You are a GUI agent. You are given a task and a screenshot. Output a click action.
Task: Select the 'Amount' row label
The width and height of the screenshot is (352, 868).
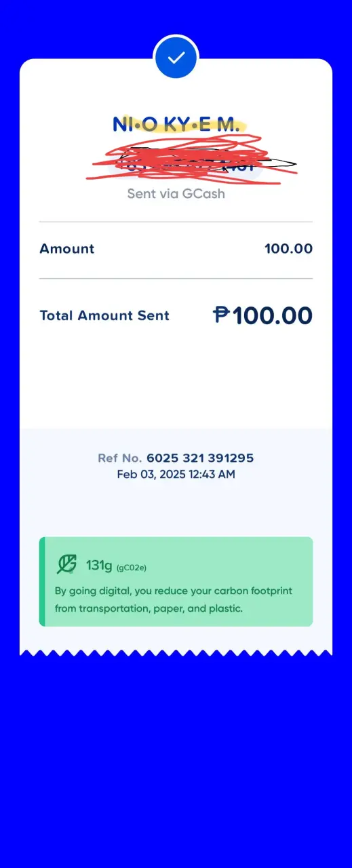click(x=67, y=249)
